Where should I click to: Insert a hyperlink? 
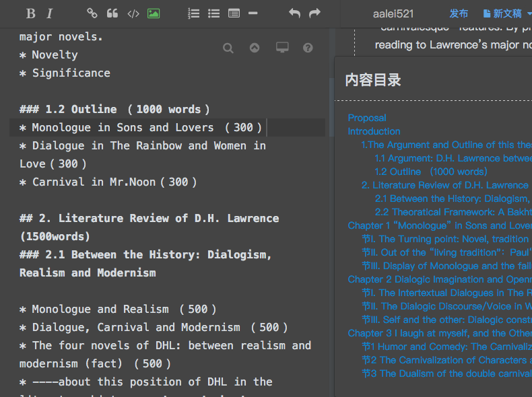[x=92, y=13]
